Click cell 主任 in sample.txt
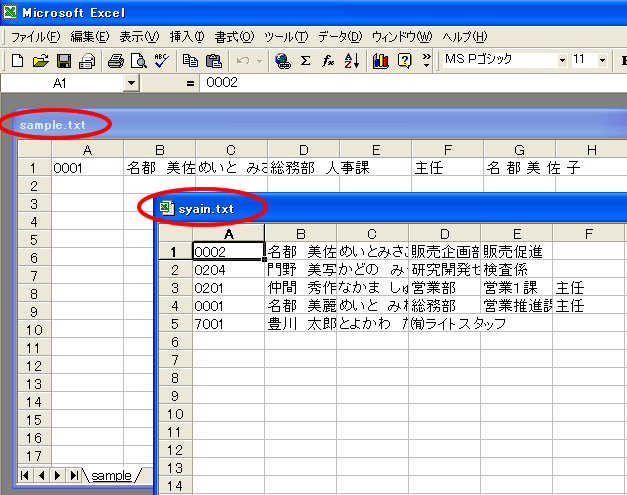627x495 pixels. (447, 168)
